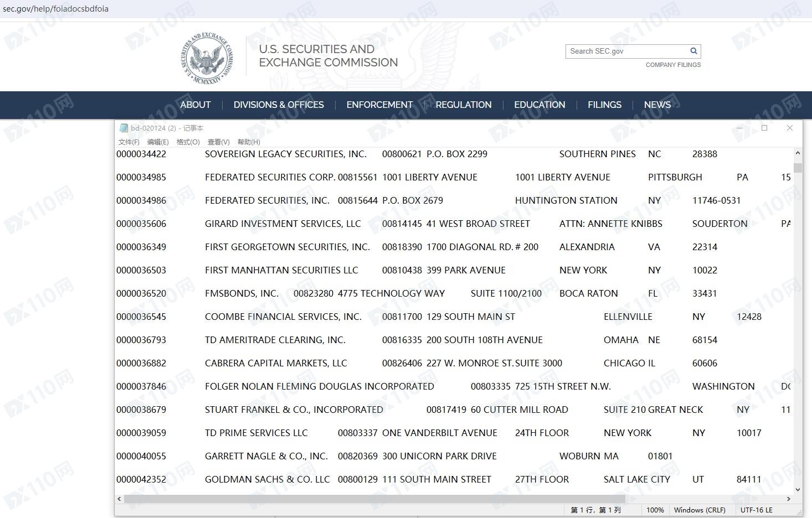812x518 pixels.
Task: Click STUART FRANKEL & CO., INCORPORATED text
Action: (x=294, y=410)
